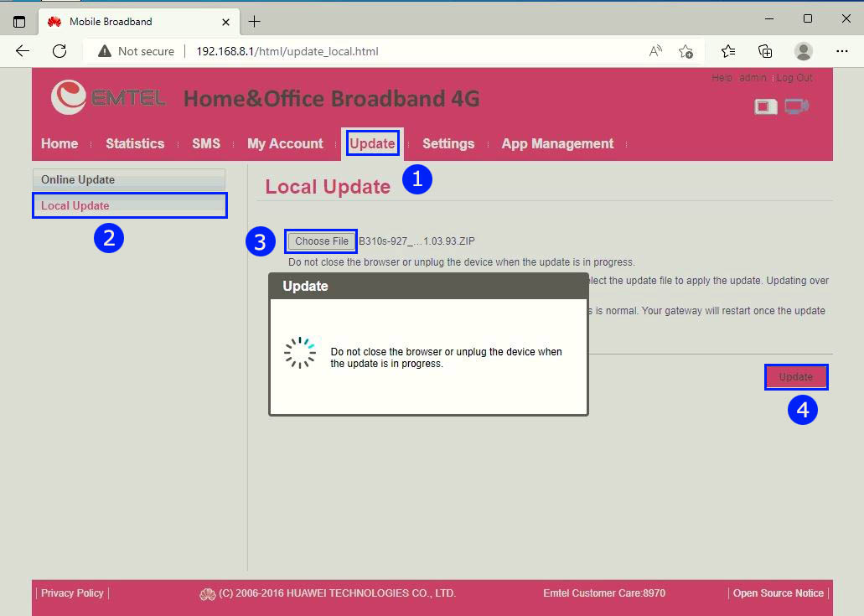This screenshot has height=616, width=864.
Task: Click the Update dialog title
Action: [x=305, y=286]
